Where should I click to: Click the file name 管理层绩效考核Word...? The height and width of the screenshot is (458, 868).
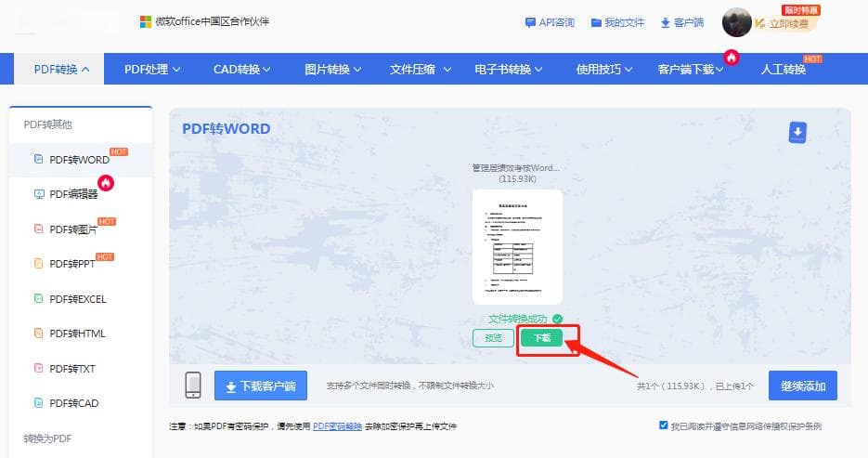[x=515, y=168]
